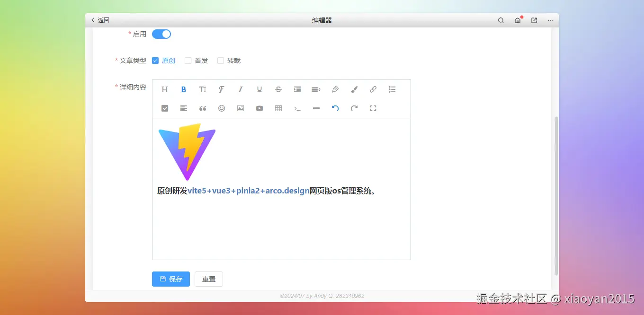Toggle fullscreen mode for the editor
Screen dimensions: 644x315
pos(373,108)
